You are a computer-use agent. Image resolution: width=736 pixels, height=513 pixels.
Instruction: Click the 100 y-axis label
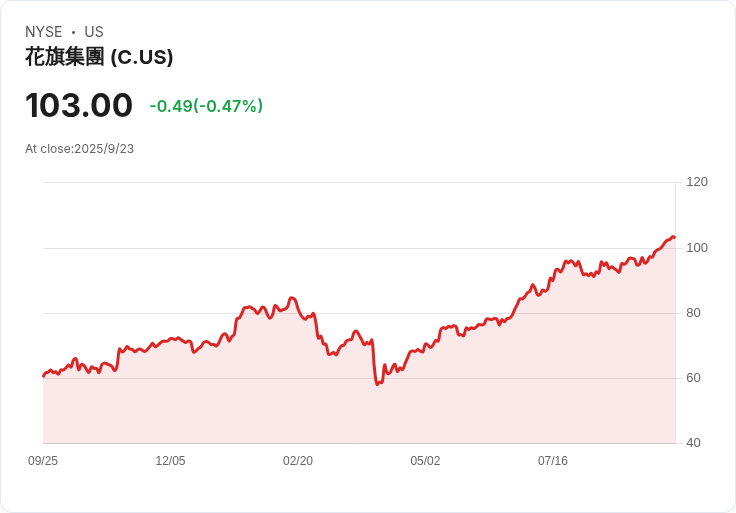[x=697, y=247]
